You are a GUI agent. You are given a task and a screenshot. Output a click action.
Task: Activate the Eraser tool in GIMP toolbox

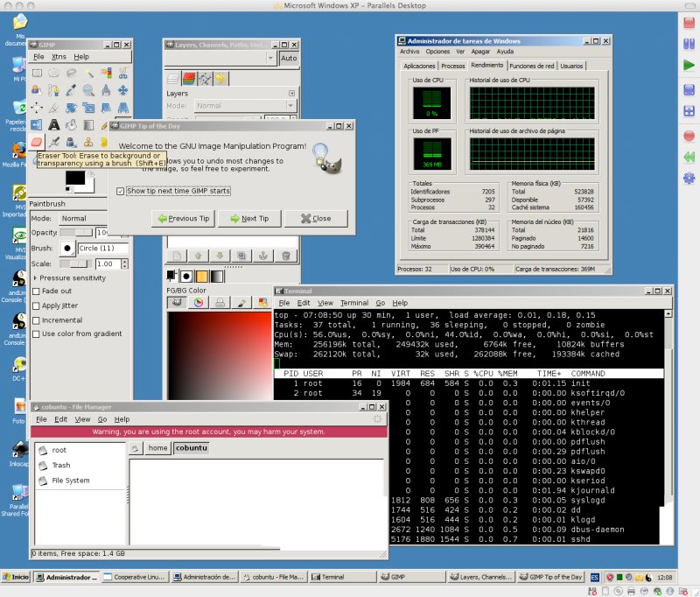[37, 143]
